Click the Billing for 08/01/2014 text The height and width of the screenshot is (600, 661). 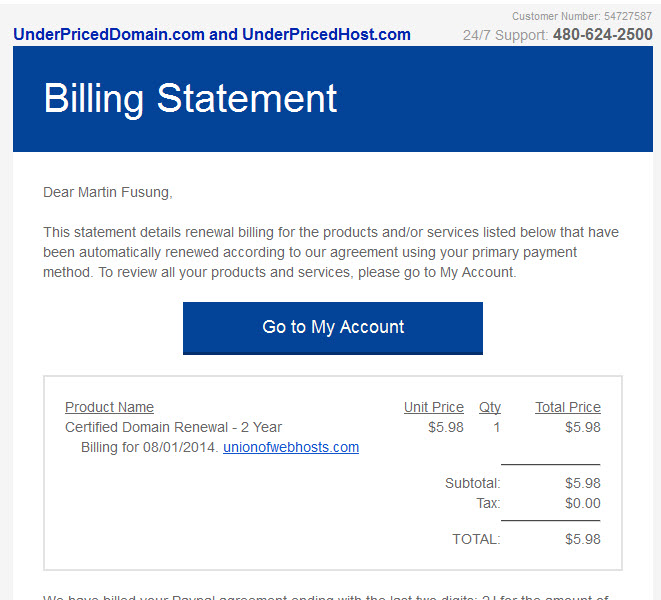point(149,447)
